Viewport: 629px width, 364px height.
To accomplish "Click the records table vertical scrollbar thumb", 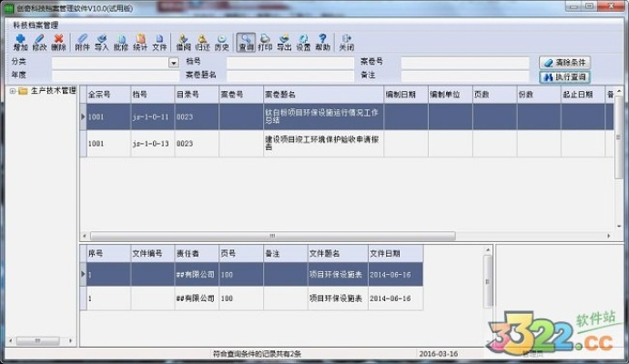I will click(618, 137).
